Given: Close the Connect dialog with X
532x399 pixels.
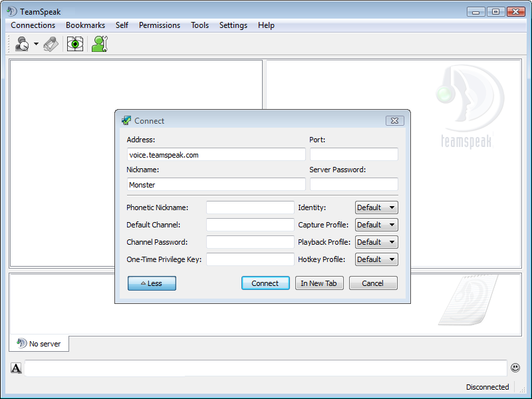Looking at the screenshot, I should [394, 121].
